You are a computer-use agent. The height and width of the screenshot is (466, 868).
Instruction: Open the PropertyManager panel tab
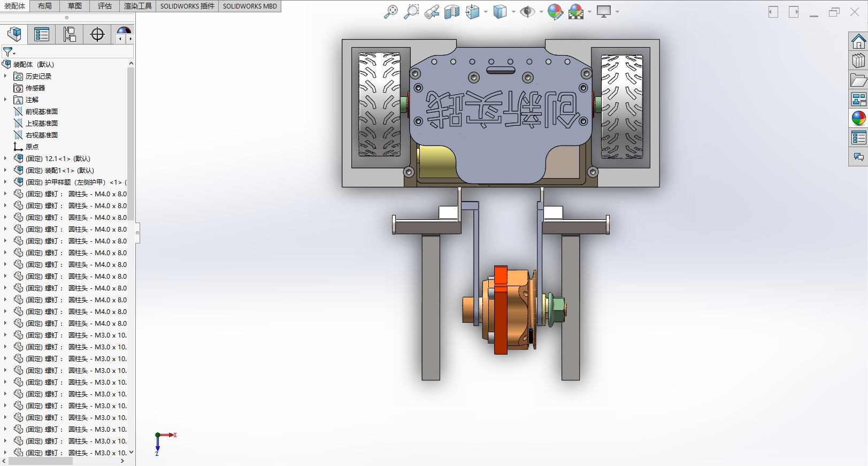coord(42,34)
